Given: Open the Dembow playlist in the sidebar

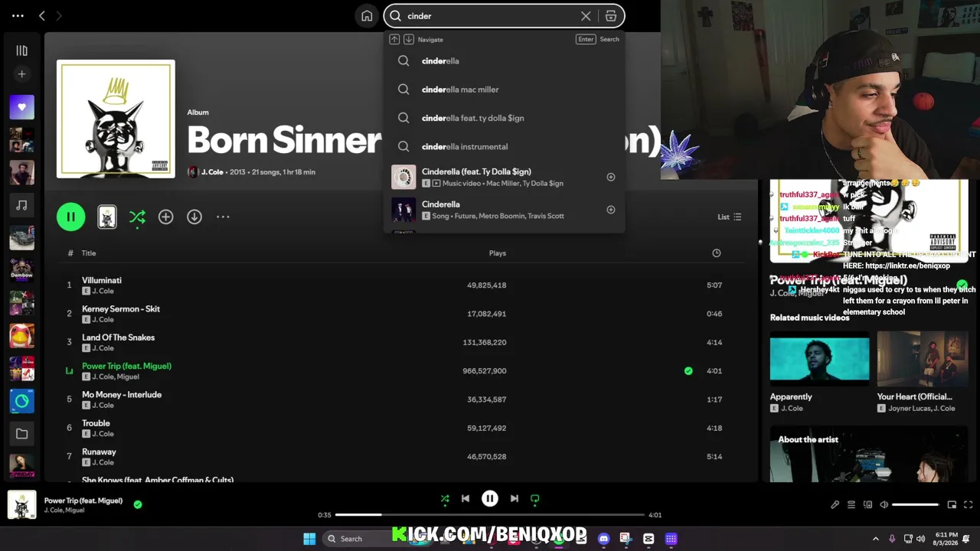Looking at the screenshot, I should point(21,270).
